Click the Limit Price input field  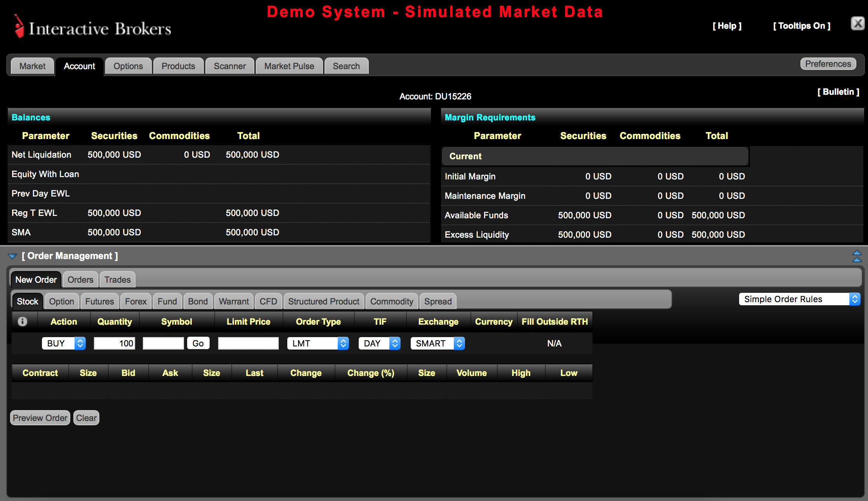248,343
